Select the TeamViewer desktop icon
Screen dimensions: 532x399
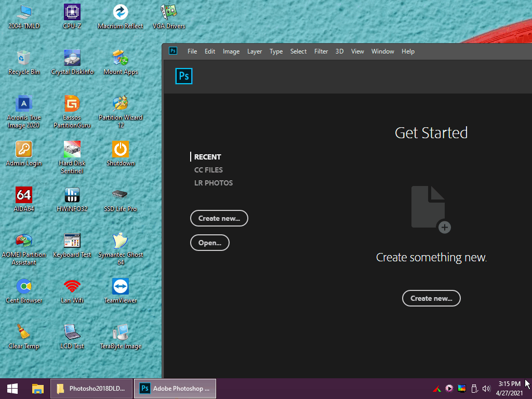click(121, 291)
